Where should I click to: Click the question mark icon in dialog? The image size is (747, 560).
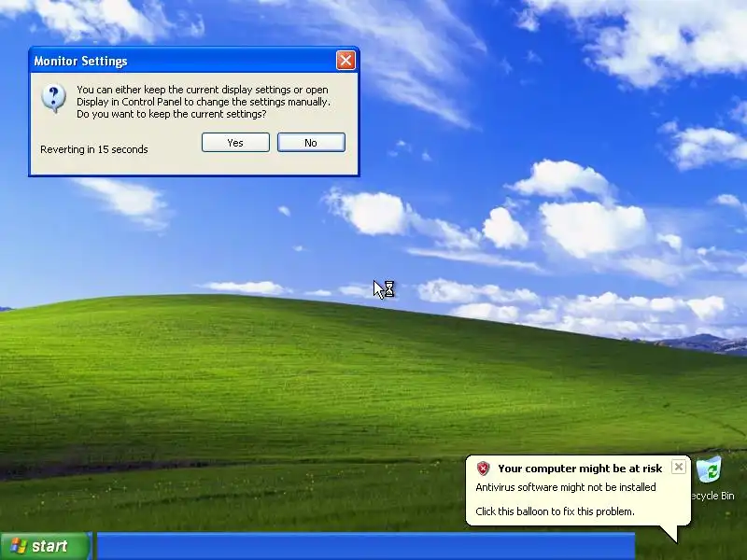(53, 98)
